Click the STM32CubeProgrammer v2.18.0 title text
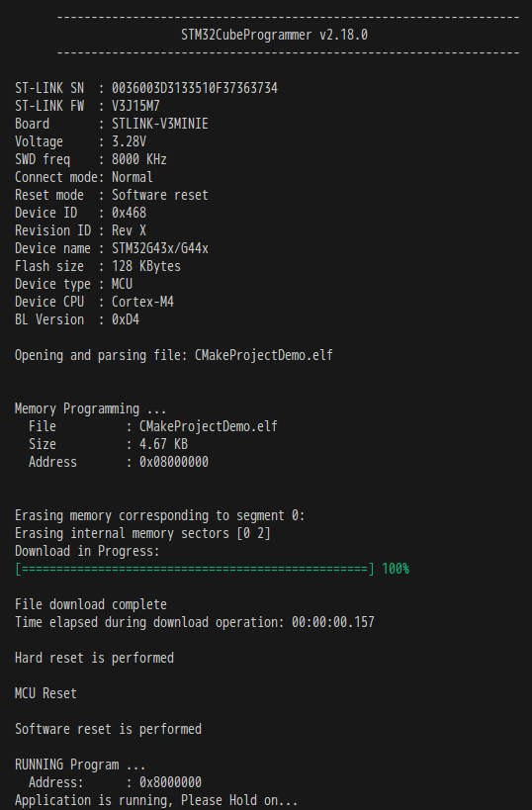The height and width of the screenshot is (810, 532). [x=274, y=36]
